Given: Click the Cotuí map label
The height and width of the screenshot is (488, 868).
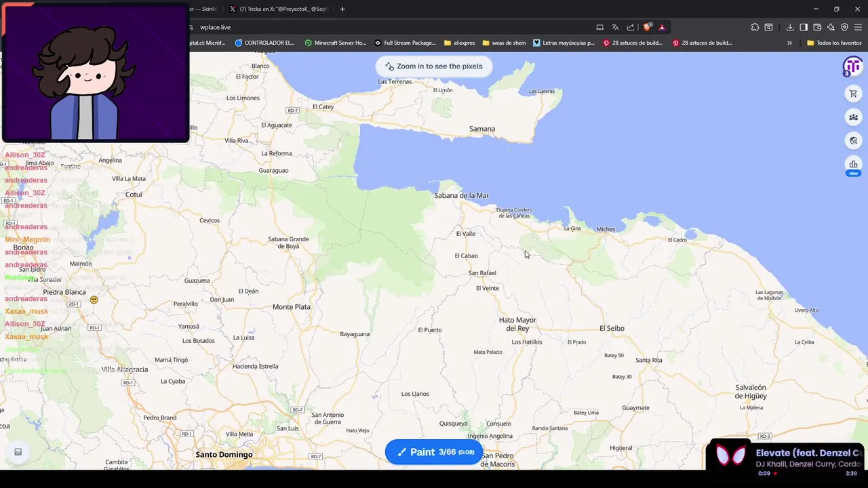Looking at the screenshot, I should coord(134,195).
